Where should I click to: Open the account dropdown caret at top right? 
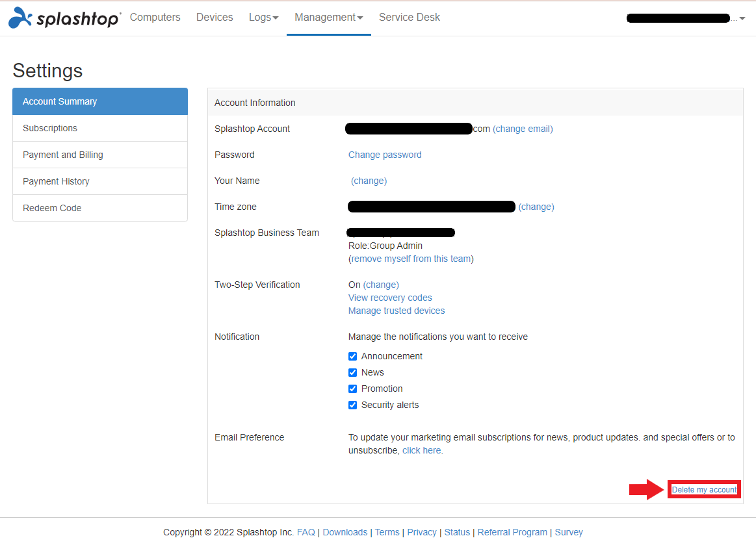742,18
